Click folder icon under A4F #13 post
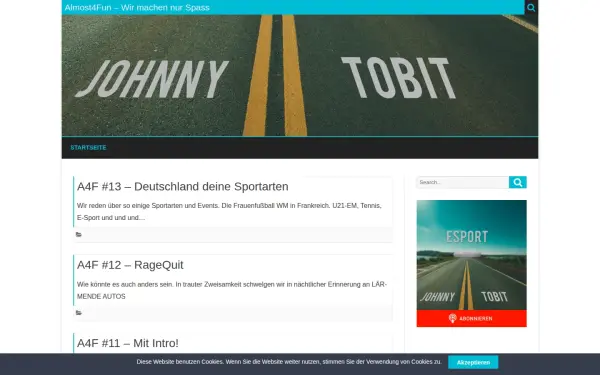 click(79, 235)
